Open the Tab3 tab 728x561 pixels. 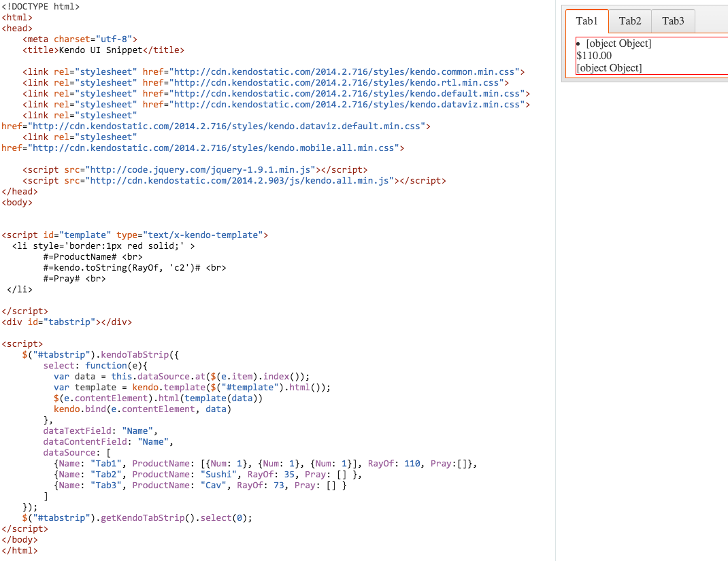(x=673, y=21)
